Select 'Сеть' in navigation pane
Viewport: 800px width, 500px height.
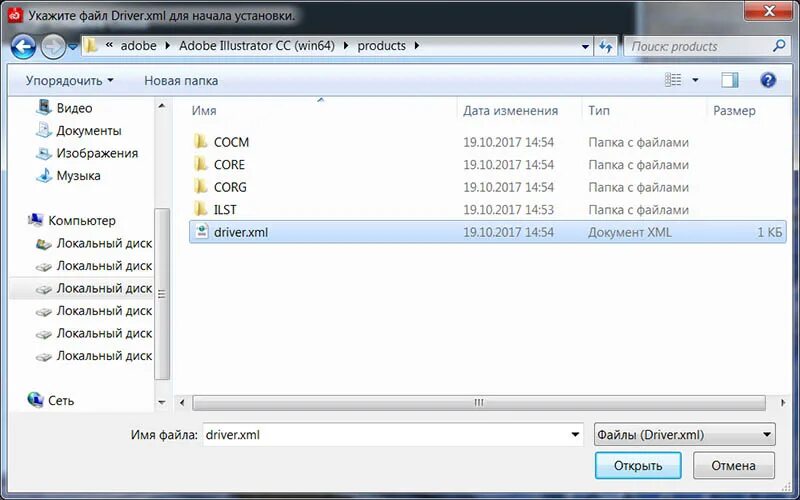(61, 401)
